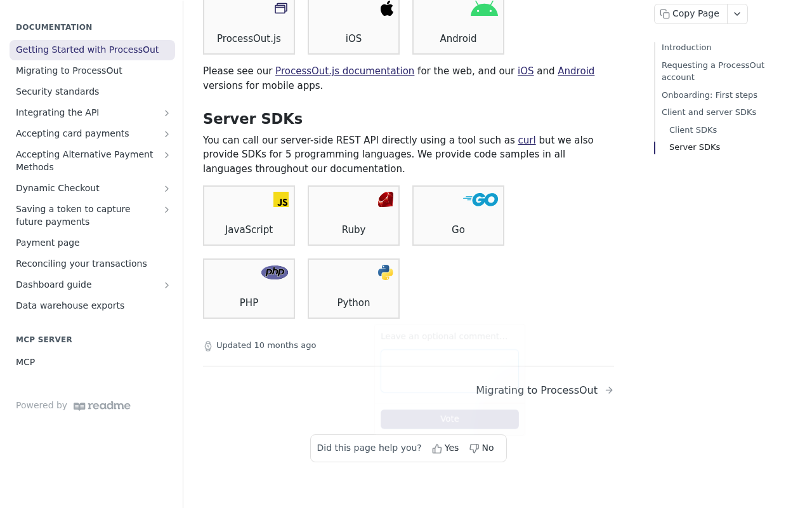Click the clock icon beside Updated text
The image size is (812, 508).
click(x=208, y=346)
